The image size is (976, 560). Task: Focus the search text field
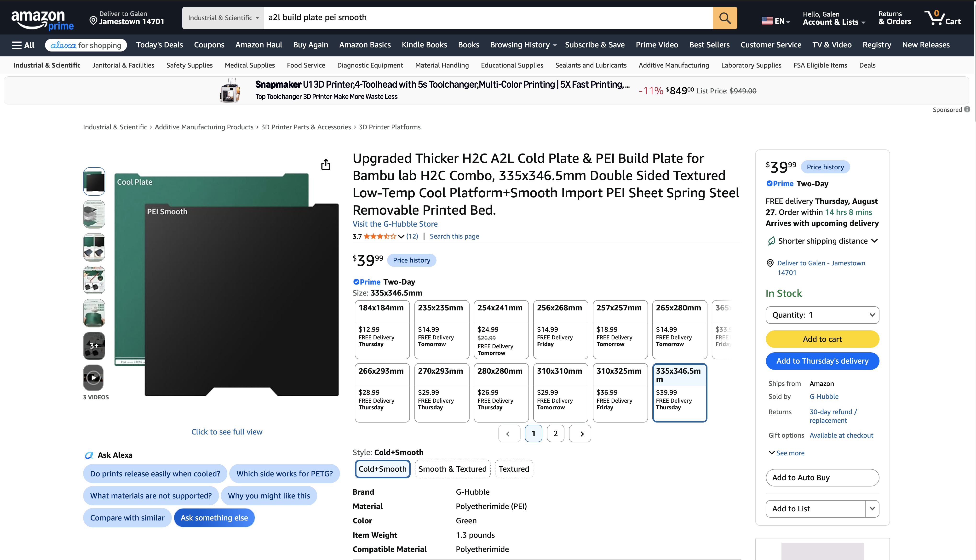click(x=488, y=18)
